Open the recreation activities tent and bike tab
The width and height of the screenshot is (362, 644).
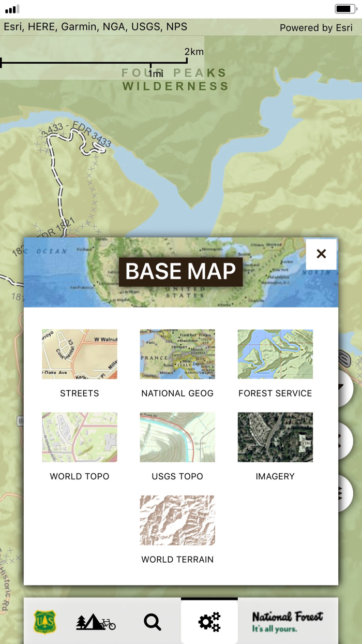click(96, 622)
